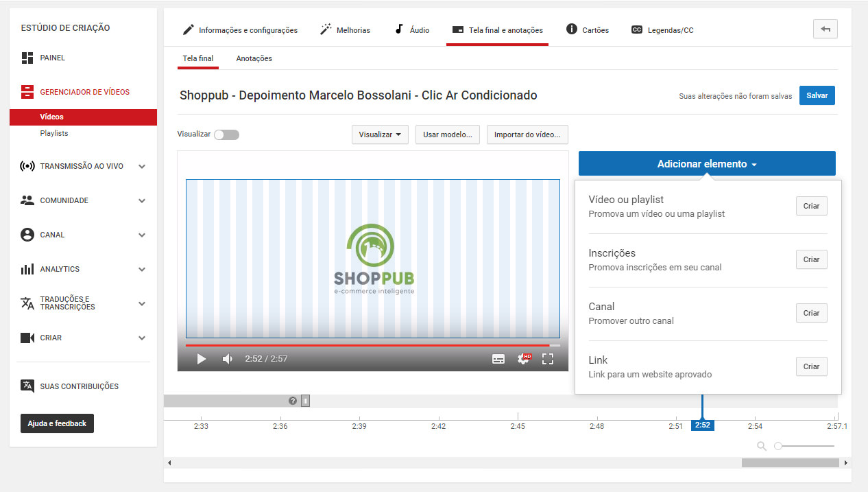Open the Adicionar elemento dropdown
The image size is (868, 492).
point(707,164)
